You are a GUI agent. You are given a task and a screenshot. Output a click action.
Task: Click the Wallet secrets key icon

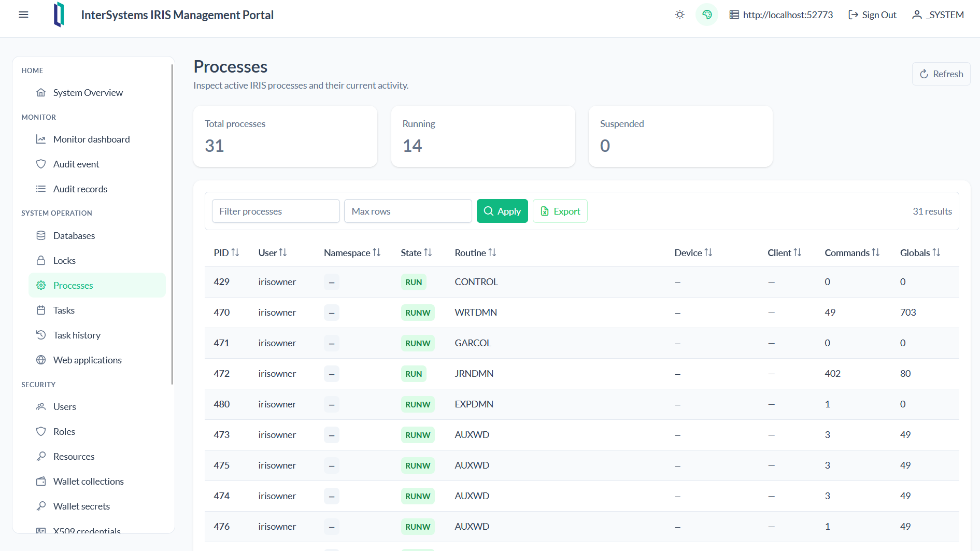point(41,506)
